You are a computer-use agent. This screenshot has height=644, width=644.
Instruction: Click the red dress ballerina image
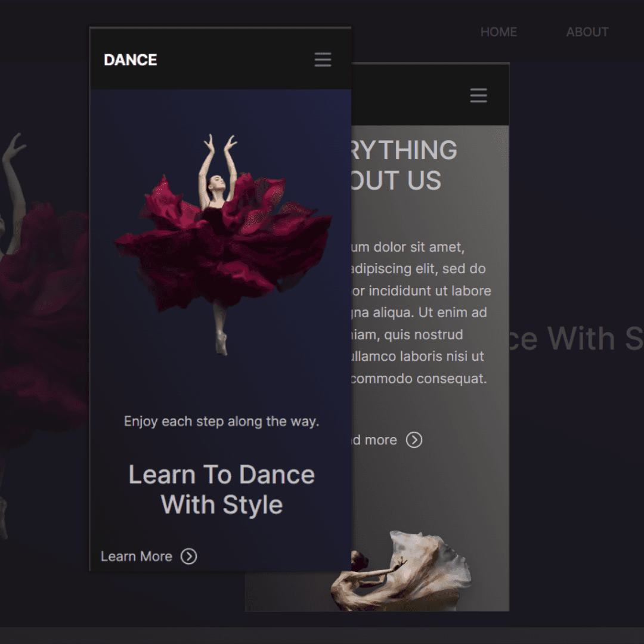click(222, 244)
